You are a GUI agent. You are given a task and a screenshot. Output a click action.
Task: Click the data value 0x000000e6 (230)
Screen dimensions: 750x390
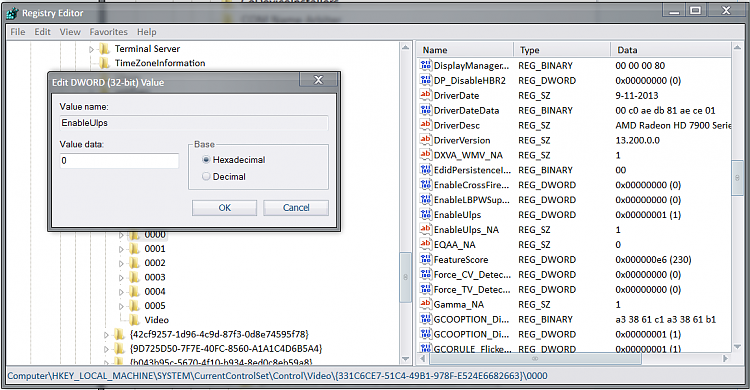[653, 260]
